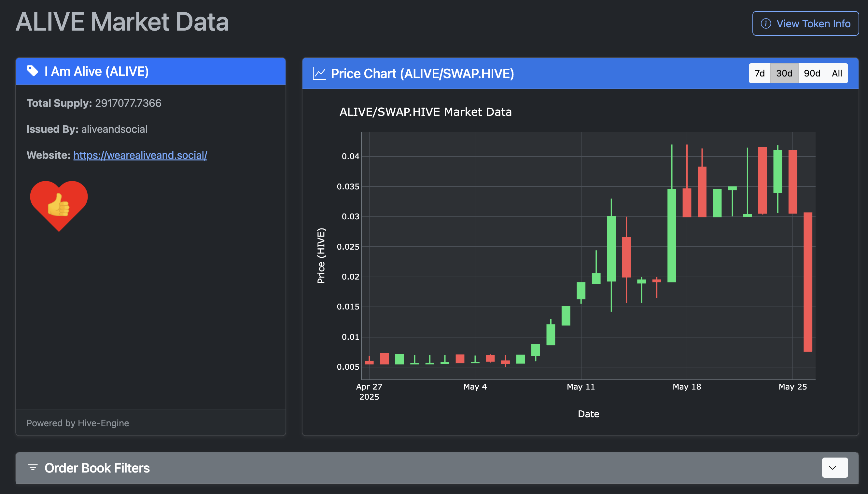868x494 pixels.
Task: Click the filter icon beside Order Book Filters
Action: (x=33, y=468)
